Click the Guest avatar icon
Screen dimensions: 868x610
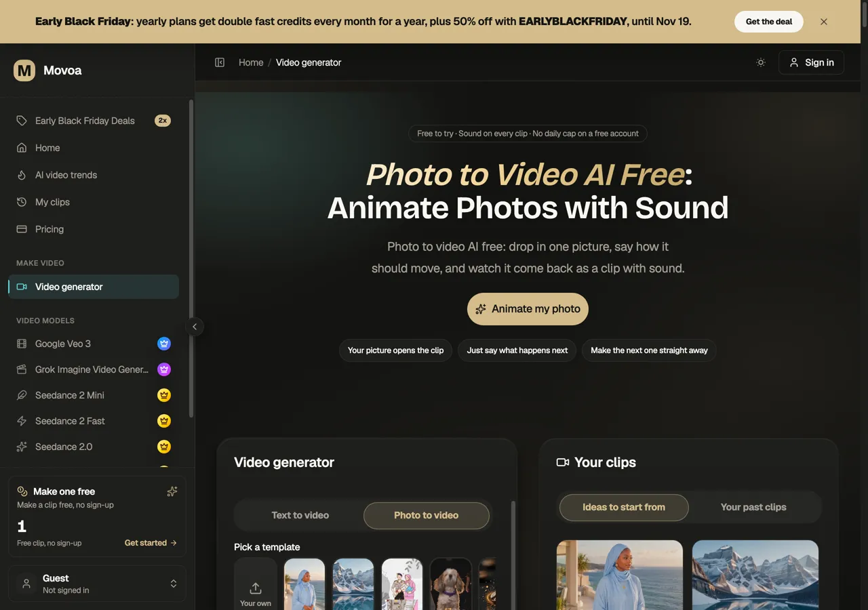coord(26,584)
